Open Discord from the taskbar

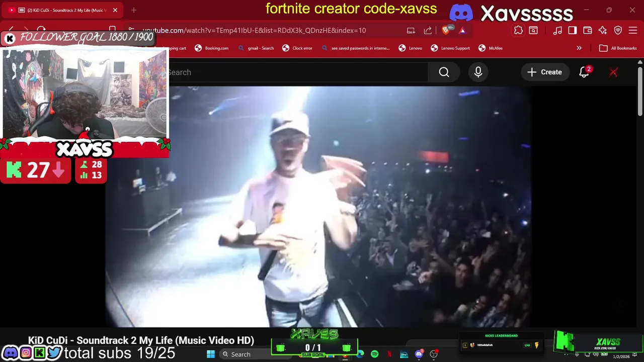coord(419,354)
